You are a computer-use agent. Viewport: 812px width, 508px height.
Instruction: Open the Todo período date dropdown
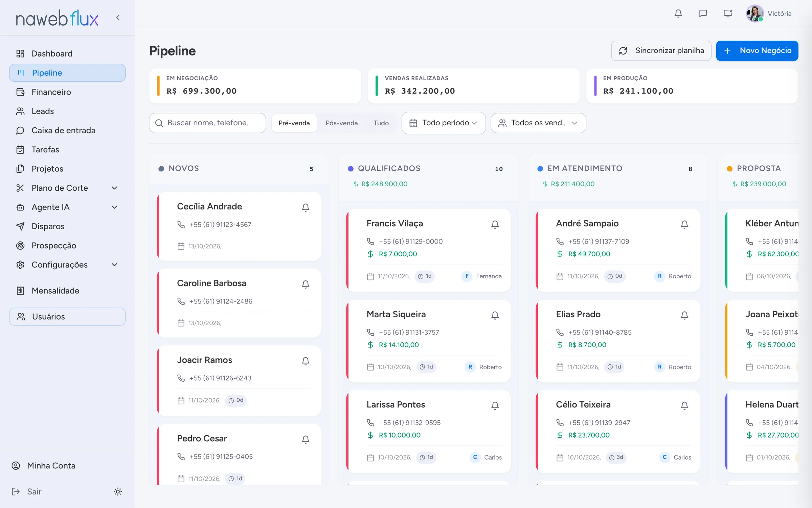pos(444,123)
